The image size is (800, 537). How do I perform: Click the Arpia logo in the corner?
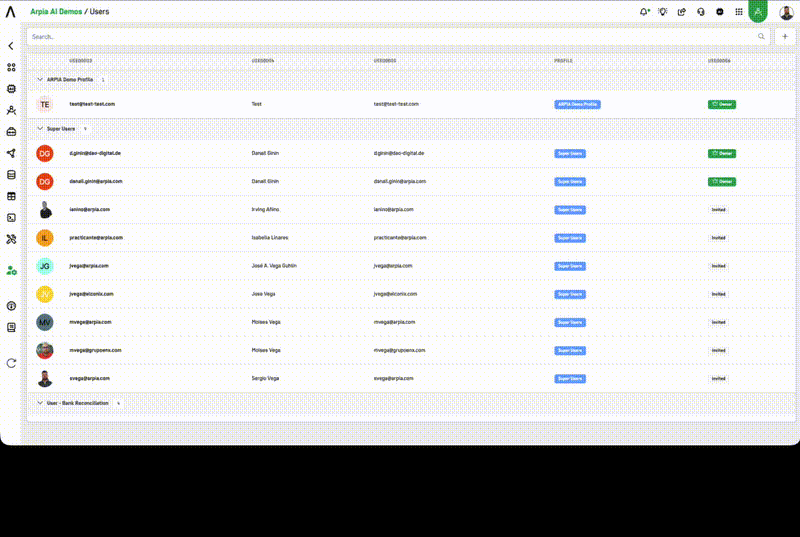[11, 12]
